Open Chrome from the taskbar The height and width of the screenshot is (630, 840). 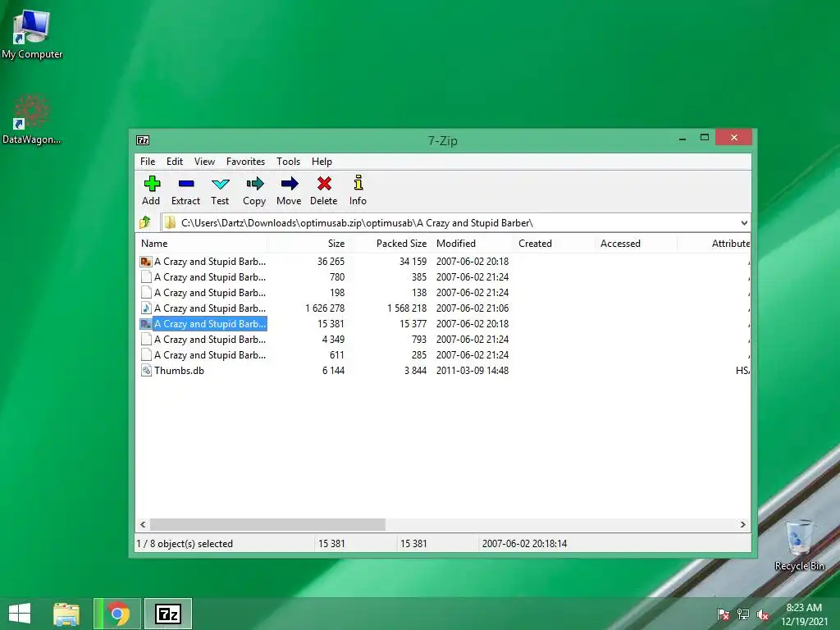pyautogui.click(x=118, y=614)
